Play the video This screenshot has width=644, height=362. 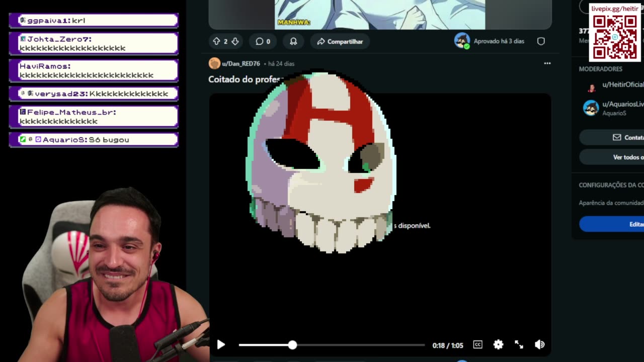[x=221, y=344]
